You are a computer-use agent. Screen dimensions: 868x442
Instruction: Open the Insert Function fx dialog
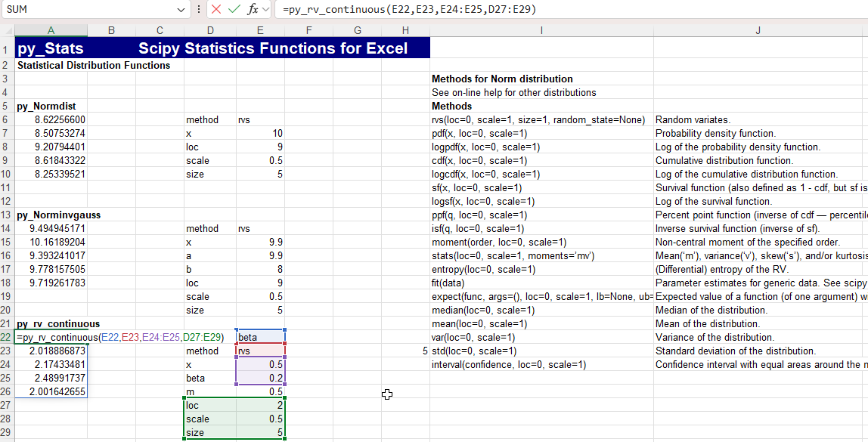[x=253, y=9]
